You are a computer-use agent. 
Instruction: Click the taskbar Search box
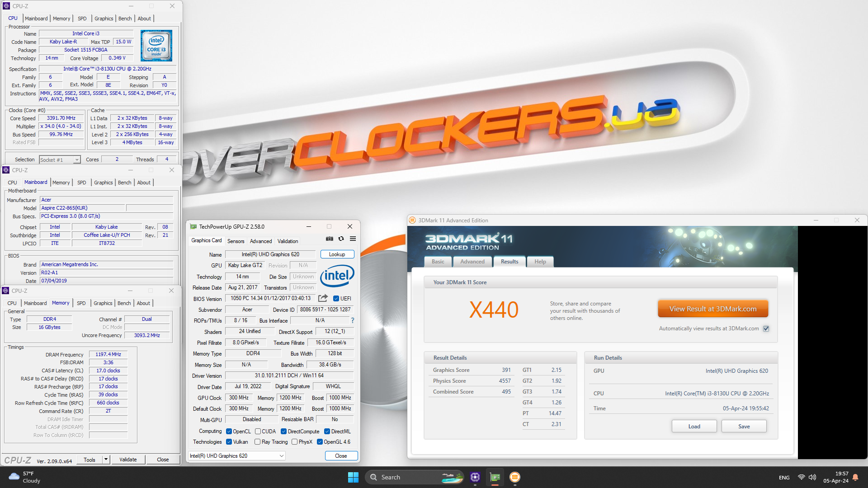click(x=415, y=477)
